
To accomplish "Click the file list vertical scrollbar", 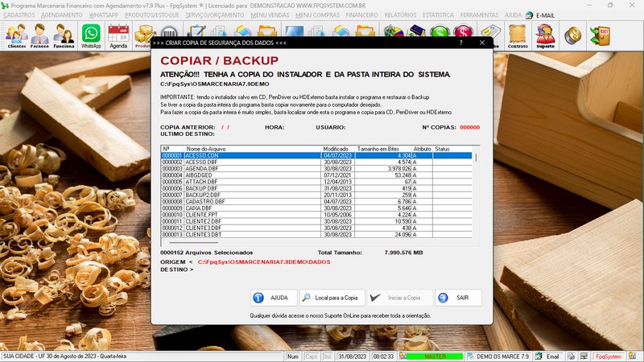I will point(474,193).
